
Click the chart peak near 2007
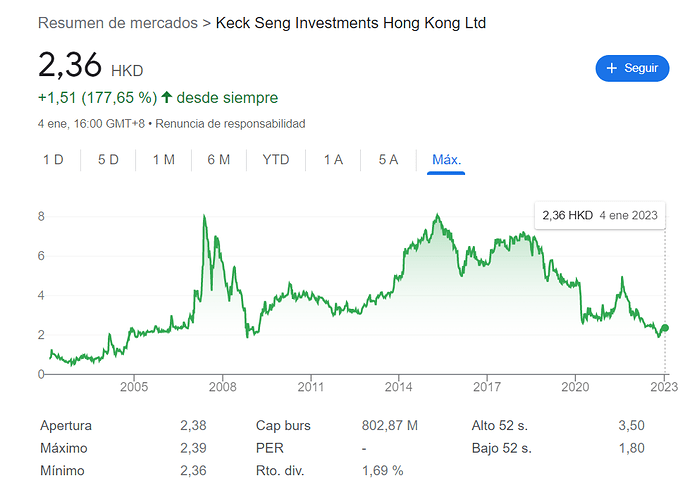pos(204,217)
